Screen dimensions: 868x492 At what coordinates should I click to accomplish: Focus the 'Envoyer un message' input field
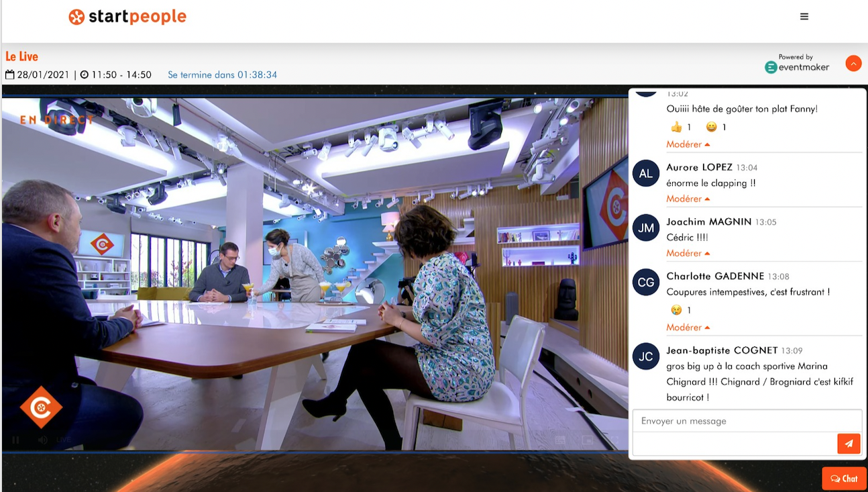click(747, 421)
